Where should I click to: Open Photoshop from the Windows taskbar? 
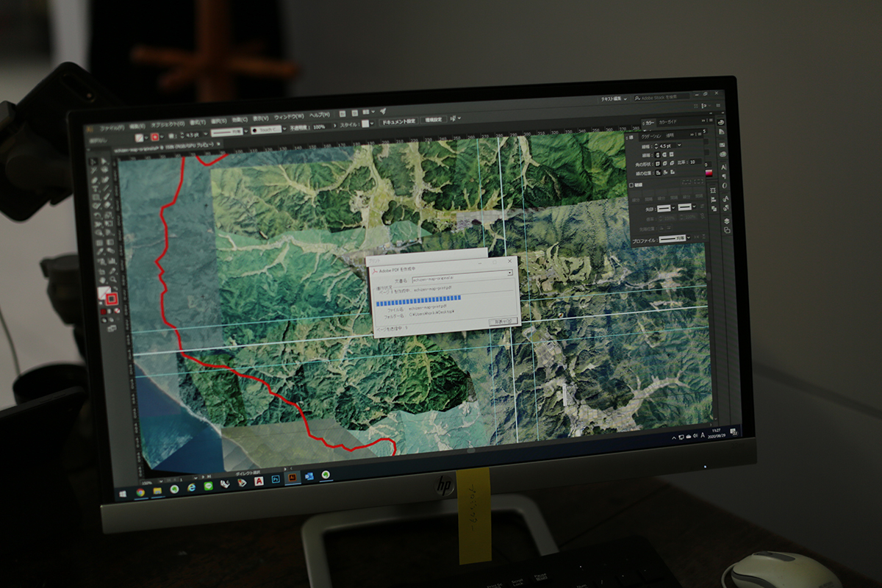275,479
